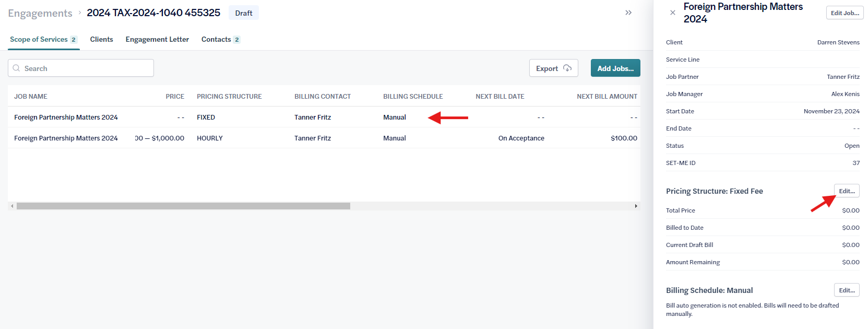
Task: Close the Foreign Partnership Matters panel
Action: click(673, 13)
